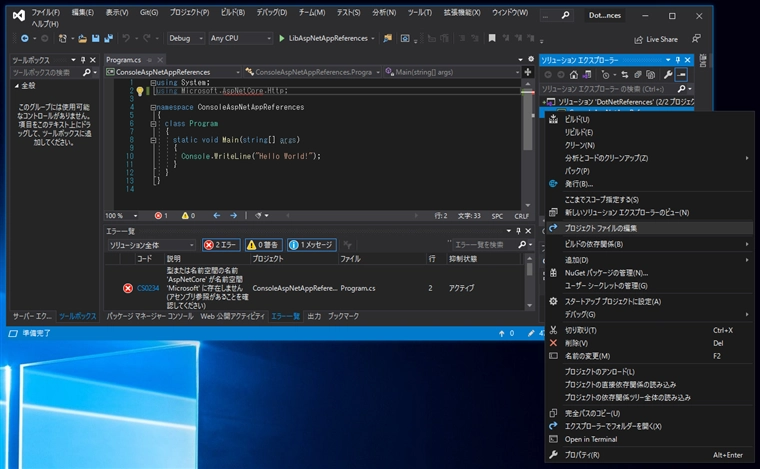Select '削除(V)' in the context menu
This screenshot has width=760, height=469.
(x=649, y=344)
